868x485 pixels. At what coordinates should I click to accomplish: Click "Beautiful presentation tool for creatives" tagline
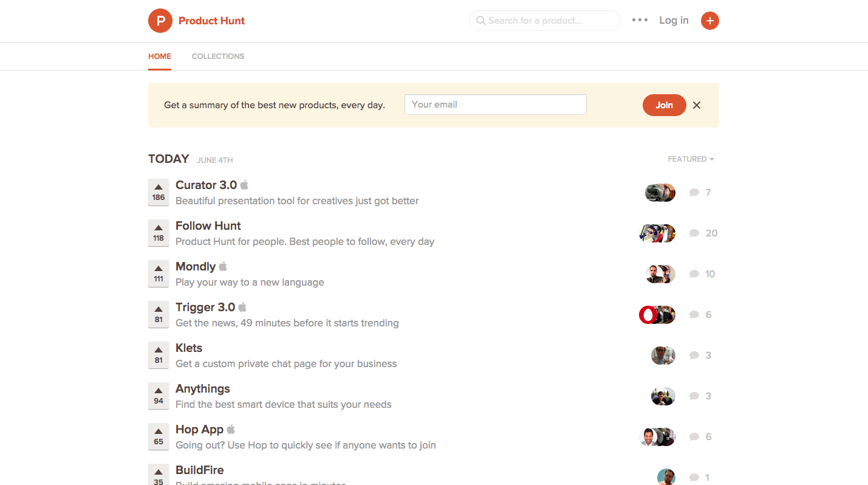click(x=297, y=201)
